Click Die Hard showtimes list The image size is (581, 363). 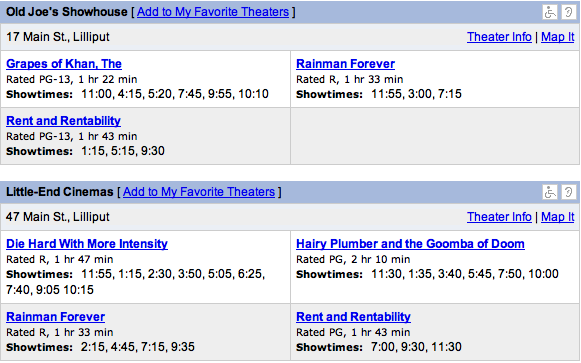[x=136, y=282]
